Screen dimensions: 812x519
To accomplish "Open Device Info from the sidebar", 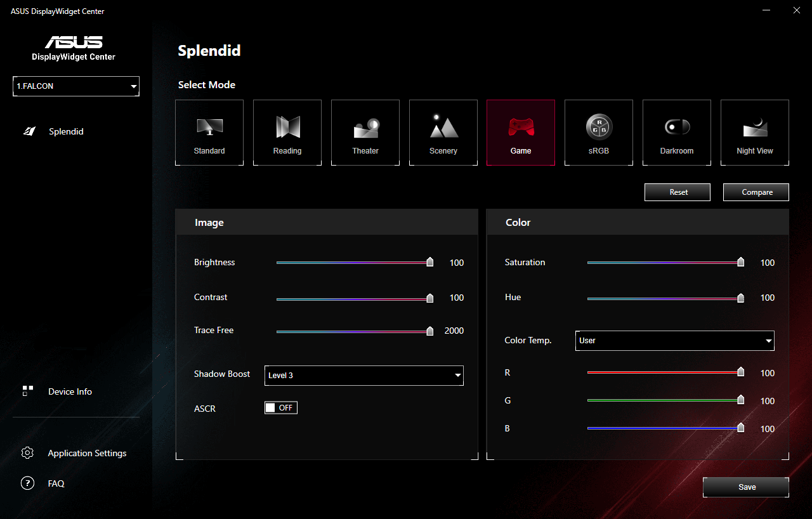I will click(70, 391).
